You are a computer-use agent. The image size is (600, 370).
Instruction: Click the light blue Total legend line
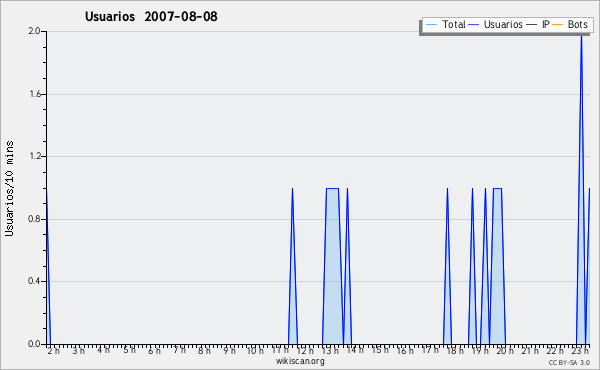pyautogui.click(x=431, y=25)
